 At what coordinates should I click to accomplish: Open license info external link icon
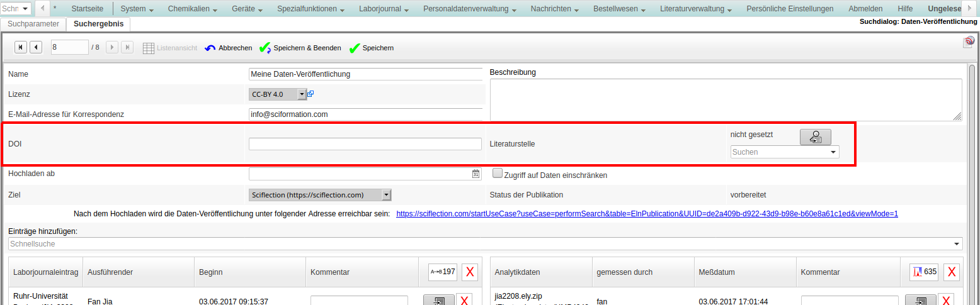tap(311, 94)
